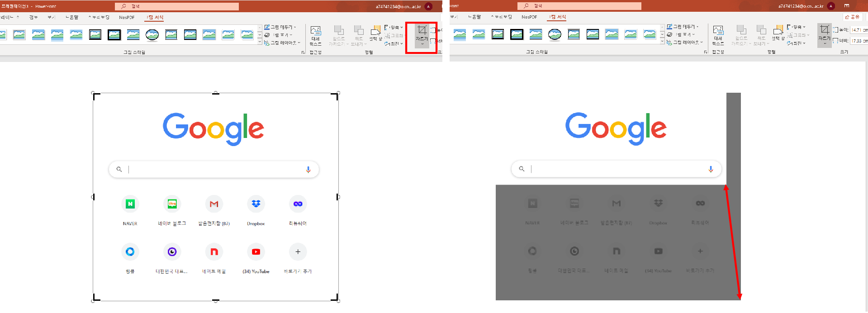Screen dimensions: 868x313
Task: Open Picture Layout (그림 레이아웃) menu in right window
Action: click(685, 42)
